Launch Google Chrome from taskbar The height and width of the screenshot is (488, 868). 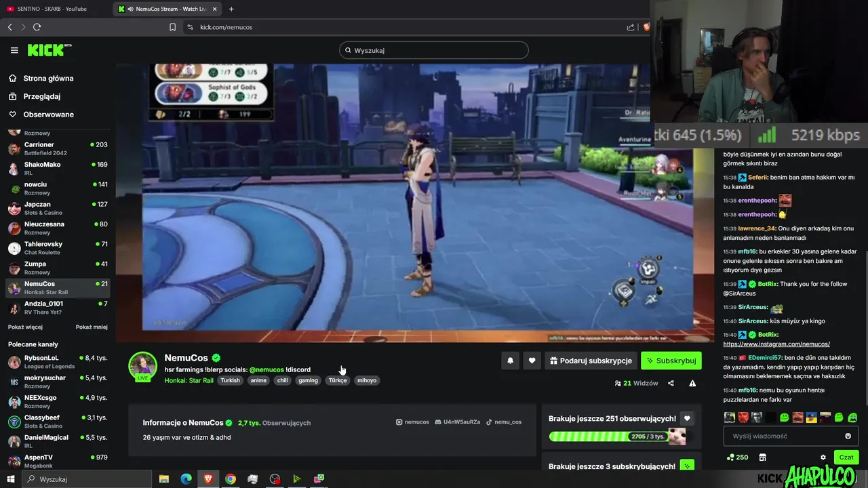pyautogui.click(x=231, y=479)
